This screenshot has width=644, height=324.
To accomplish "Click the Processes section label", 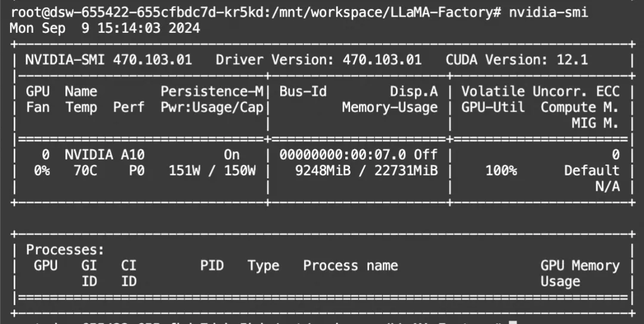I will [65, 249].
